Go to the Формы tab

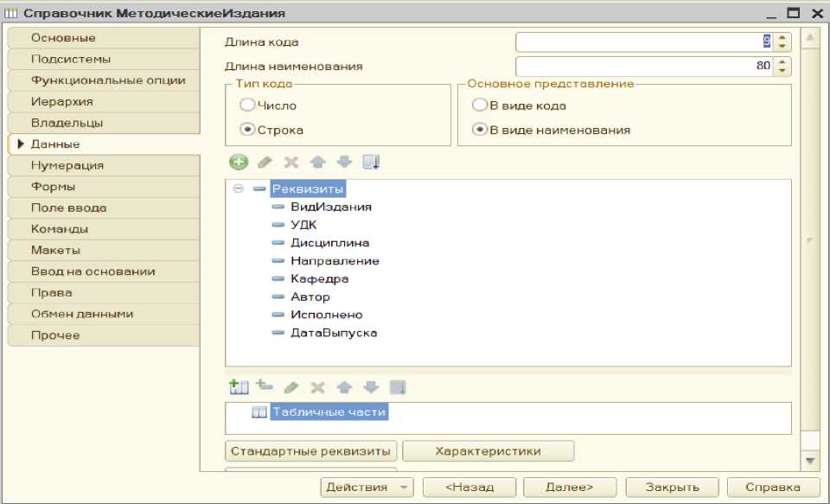pyautogui.click(x=105, y=187)
